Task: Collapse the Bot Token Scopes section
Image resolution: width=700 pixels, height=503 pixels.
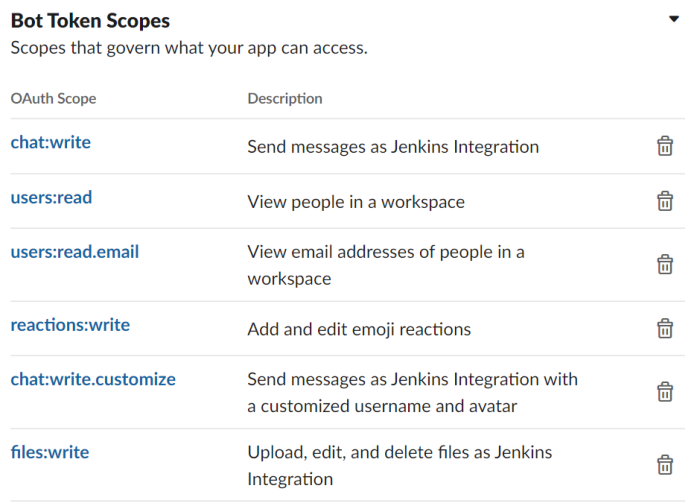Action: 674,19
